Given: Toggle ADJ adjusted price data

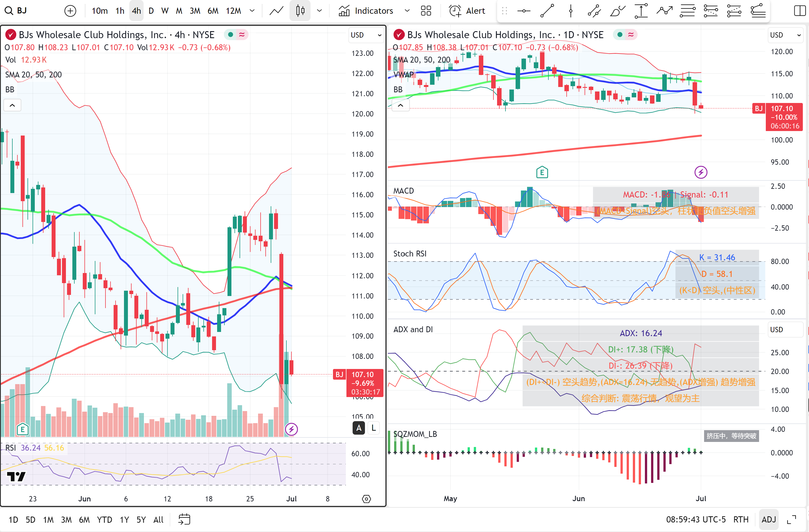Looking at the screenshot, I should [x=769, y=519].
